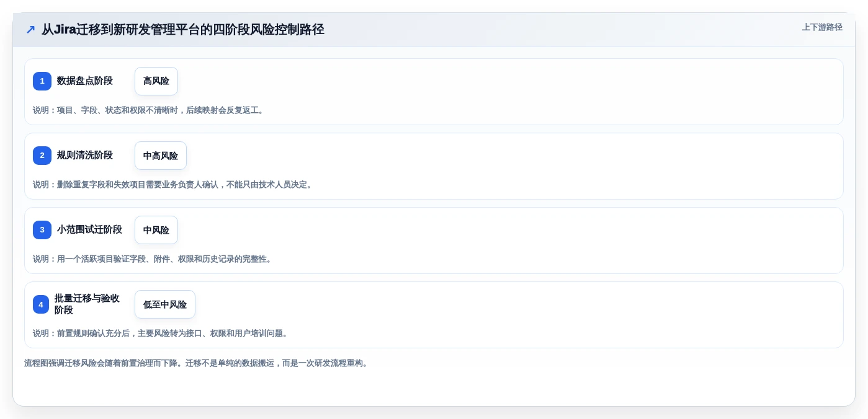Viewport: 868px width, 419px height.
Task: Click the 上下游路径 label in header
Action: (822, 27)
